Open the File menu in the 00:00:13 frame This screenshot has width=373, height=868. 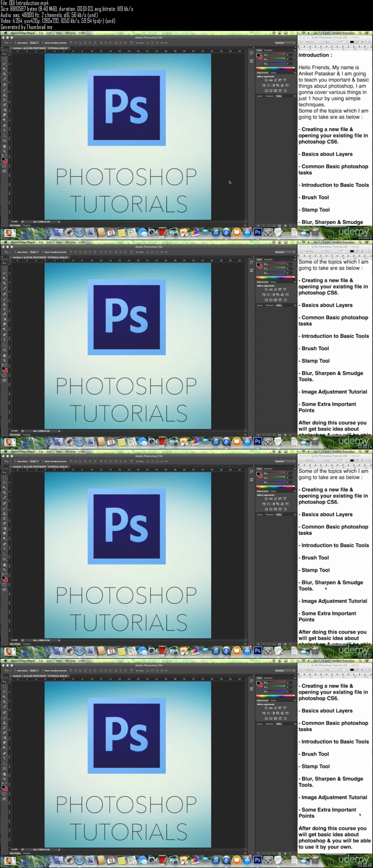[41, 33]
